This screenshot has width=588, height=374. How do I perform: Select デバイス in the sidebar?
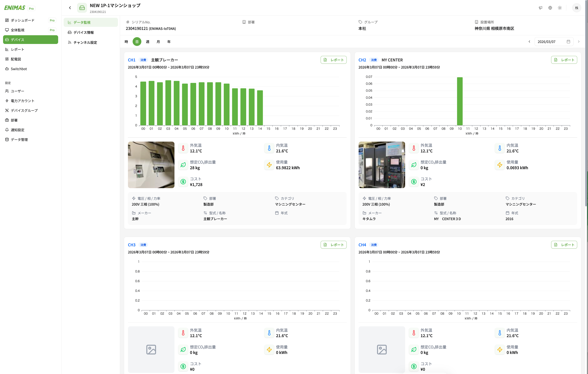pyautogui.click(x=31, y=40)
